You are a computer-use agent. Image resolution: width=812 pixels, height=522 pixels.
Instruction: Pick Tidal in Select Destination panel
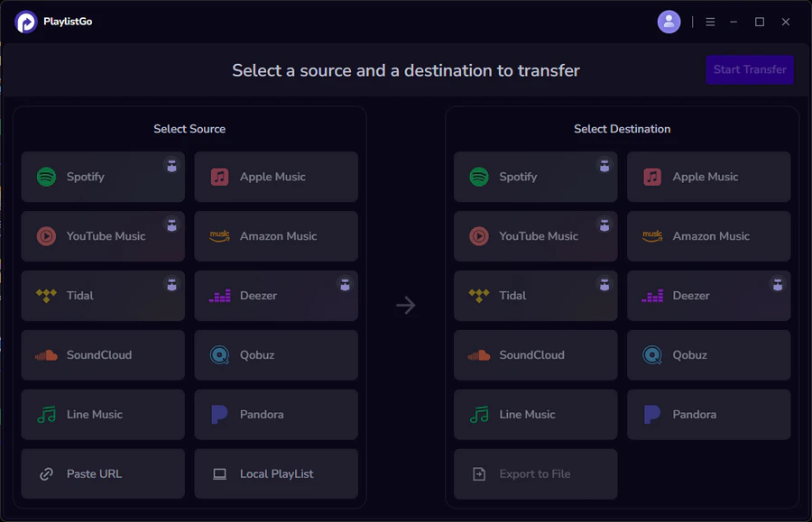(535, 296)
